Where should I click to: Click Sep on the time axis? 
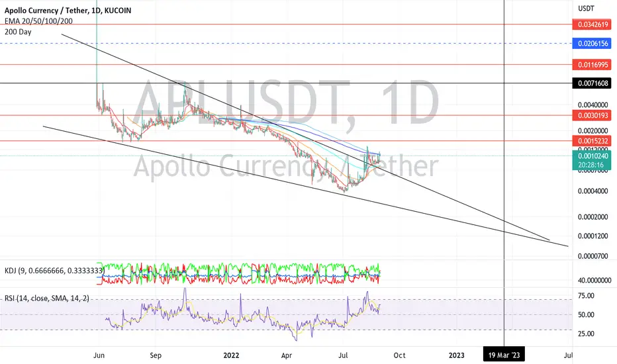(156, 355)
